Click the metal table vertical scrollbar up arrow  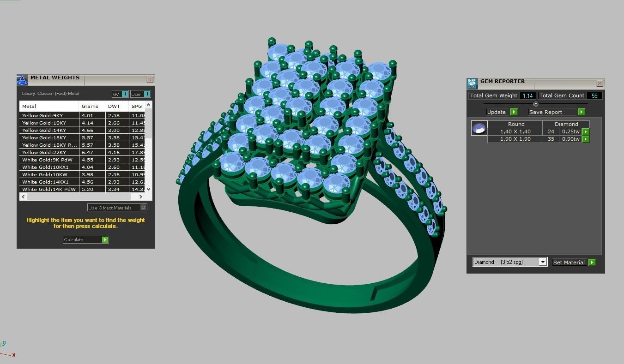tap(149, 105)
